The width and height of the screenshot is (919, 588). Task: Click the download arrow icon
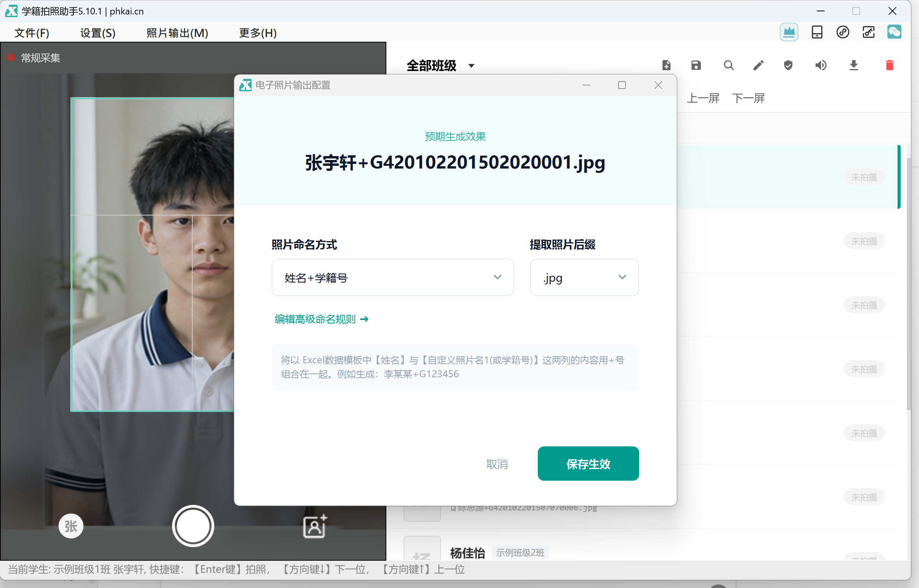(853, 65)
